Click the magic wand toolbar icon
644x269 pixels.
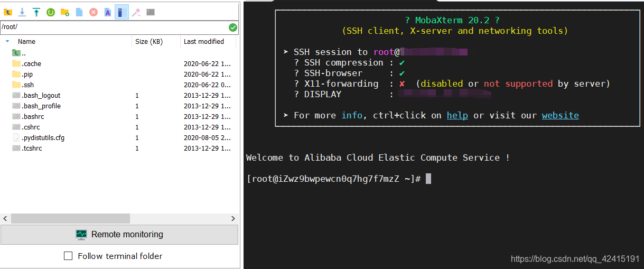(136, 12)
